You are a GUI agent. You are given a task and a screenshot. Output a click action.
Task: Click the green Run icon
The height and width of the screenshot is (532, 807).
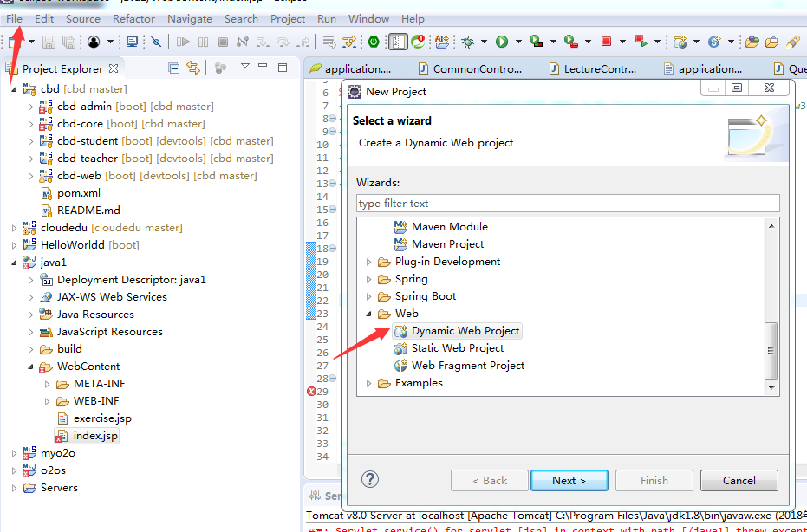tap(502, 42)
